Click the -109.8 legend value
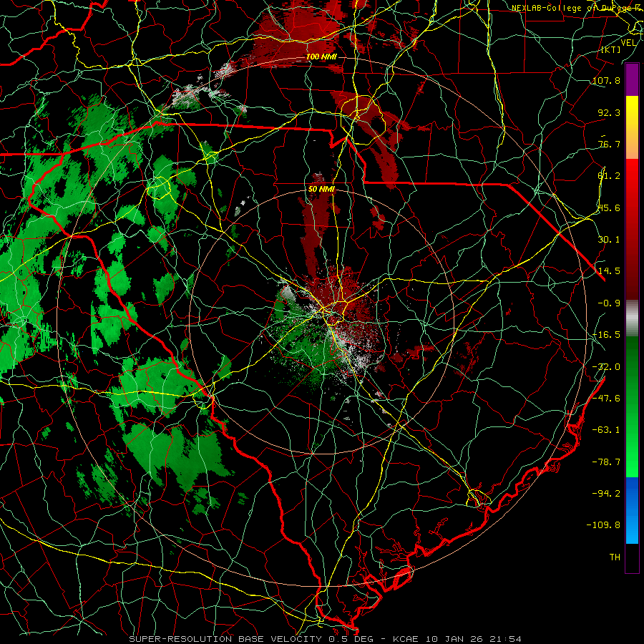Screen dimensions: 644x644 pos(603,525)
